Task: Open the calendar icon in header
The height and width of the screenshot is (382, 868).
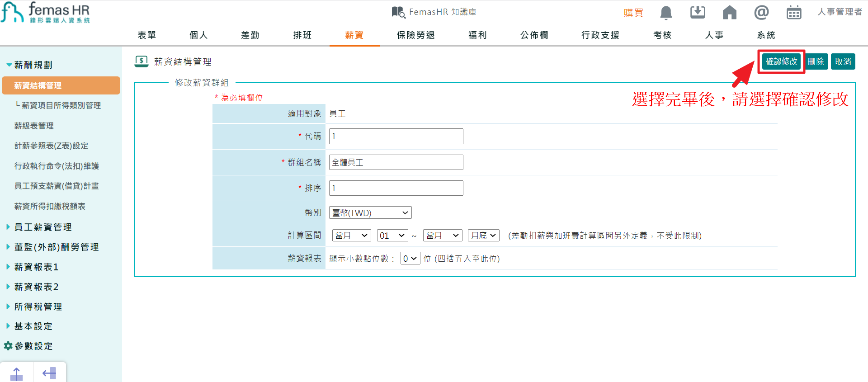Action: tap(794, 13)
